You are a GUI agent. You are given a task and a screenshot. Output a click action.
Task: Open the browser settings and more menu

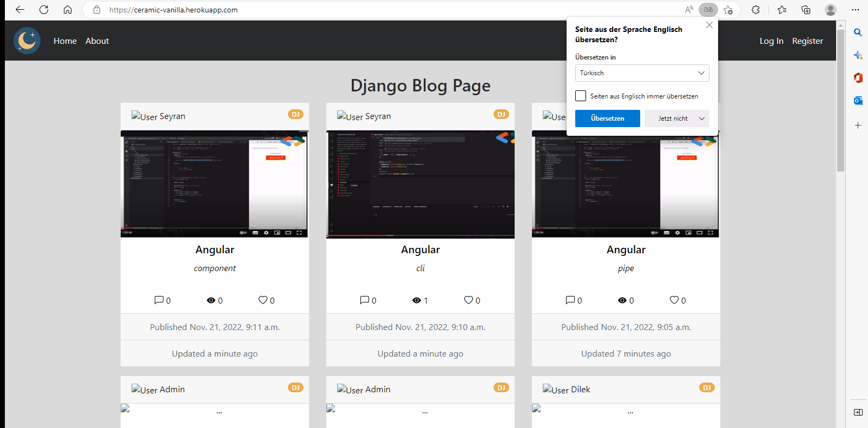click(856, 10)
